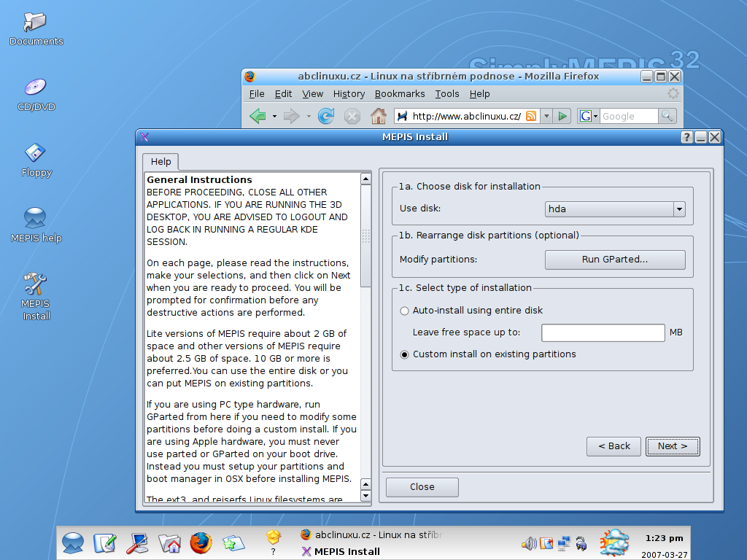The image size is (747, 560).
Task: Open the Edit menu in Firefox
Action: (x=284, y=94)
